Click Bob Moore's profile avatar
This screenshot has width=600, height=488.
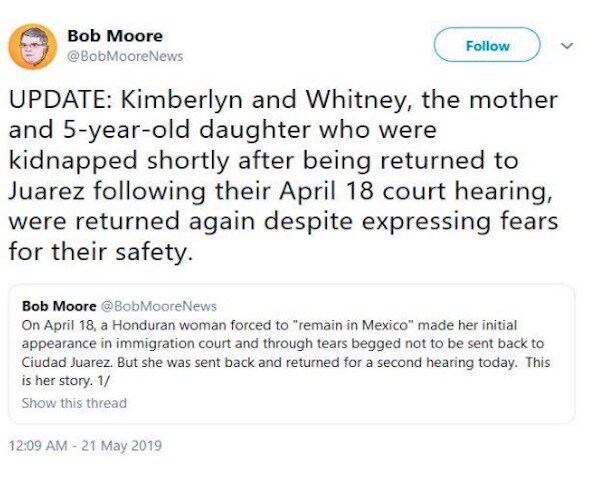(x=32, y=46)
